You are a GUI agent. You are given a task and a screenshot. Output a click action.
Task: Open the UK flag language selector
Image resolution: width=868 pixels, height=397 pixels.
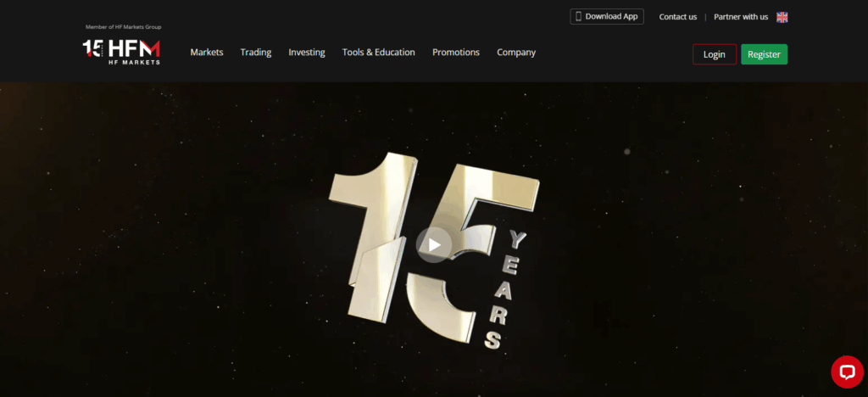782,17
